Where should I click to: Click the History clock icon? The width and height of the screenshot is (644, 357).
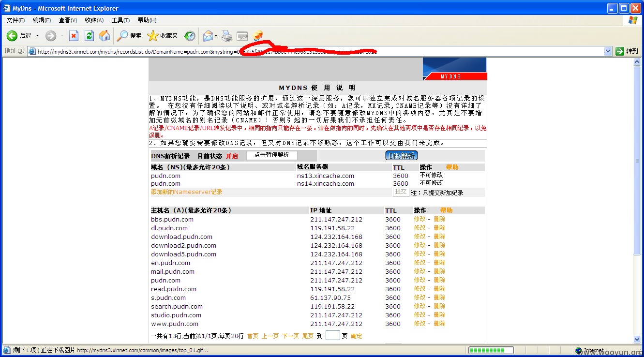click(190, 35)
